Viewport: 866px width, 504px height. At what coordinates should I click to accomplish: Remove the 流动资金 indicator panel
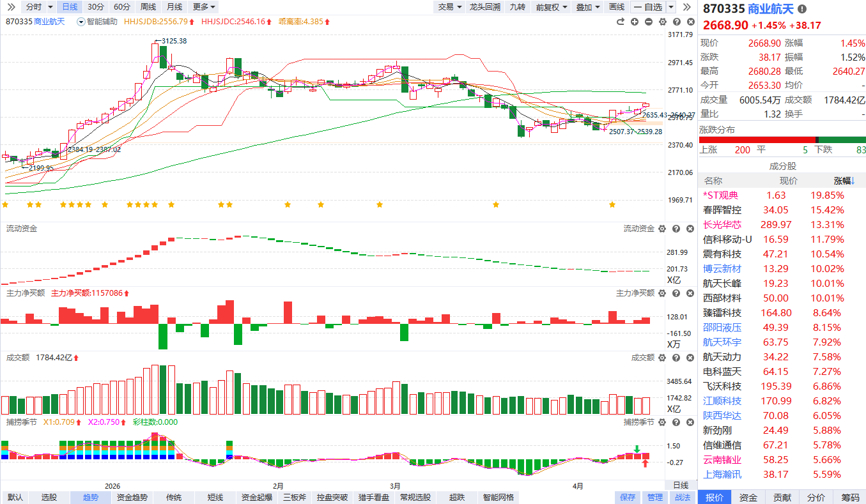[x=690, y=229]
